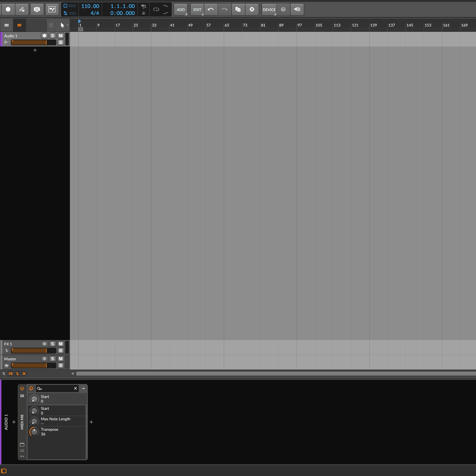This screenshot has height=476, width=476.
Task: Click the remote controls knob icon
Action: tap(31, 389)
